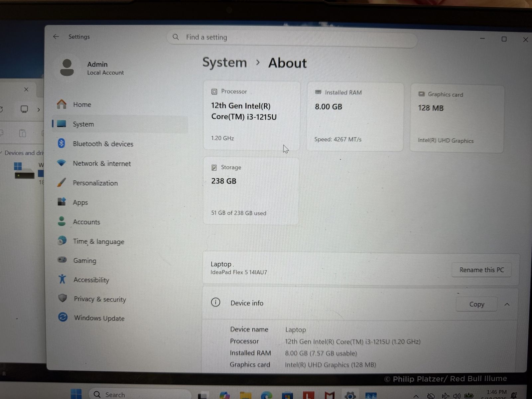The height and width of the screenshot is (399, 532).
Task: Click the This PC monitor icon in File Explorer
Action: (24, 109)
